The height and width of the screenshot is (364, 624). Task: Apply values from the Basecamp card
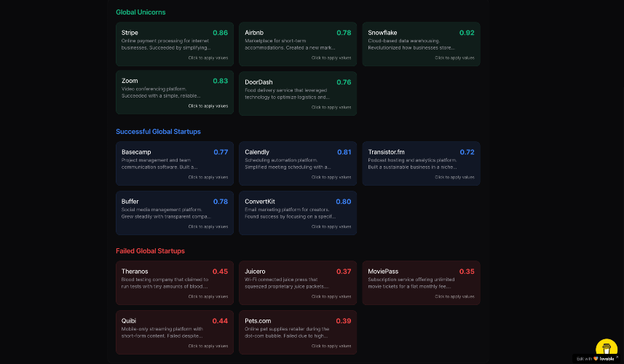[x=175, y=164]
